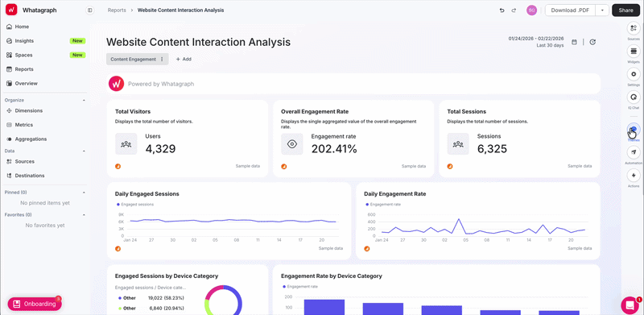Open the Sources panel icon on right rail
The height and width of the screenshot is (315, 644).
pyautogui.click(x=634, y=28)
